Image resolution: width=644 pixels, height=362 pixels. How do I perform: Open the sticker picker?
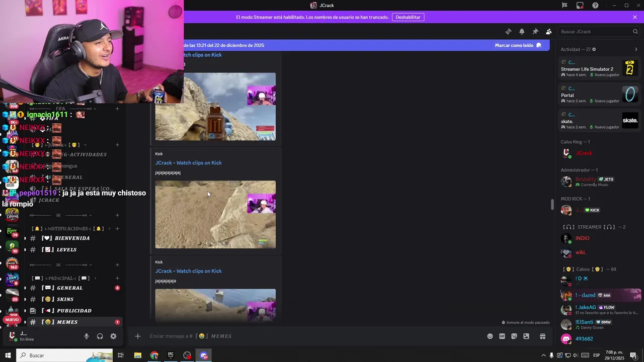click(514, 336)
